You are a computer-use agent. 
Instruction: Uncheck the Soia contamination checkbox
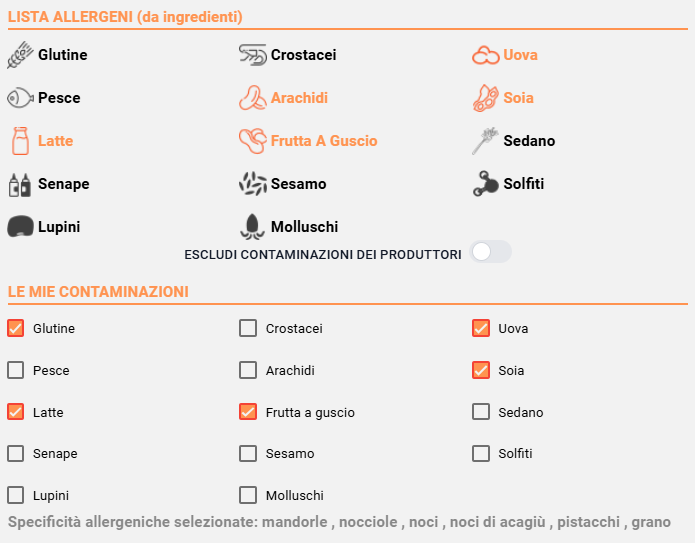[481, 370]
